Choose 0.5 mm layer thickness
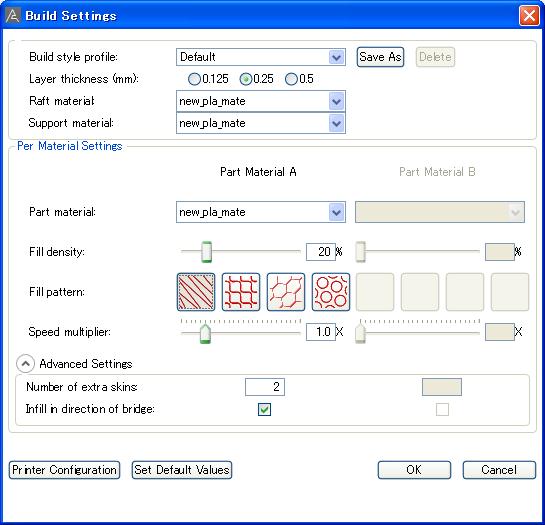Viewport: 545px width, 525px height. click(x=291, y=79)
